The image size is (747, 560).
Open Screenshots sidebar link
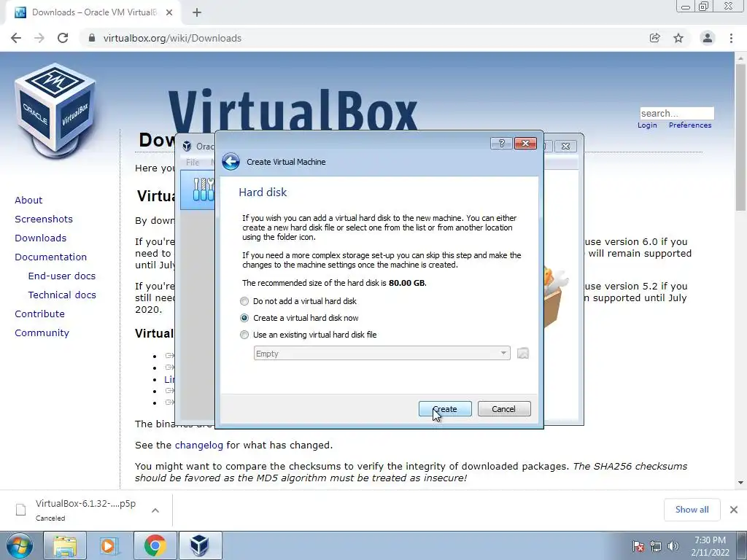pos(44,219)
